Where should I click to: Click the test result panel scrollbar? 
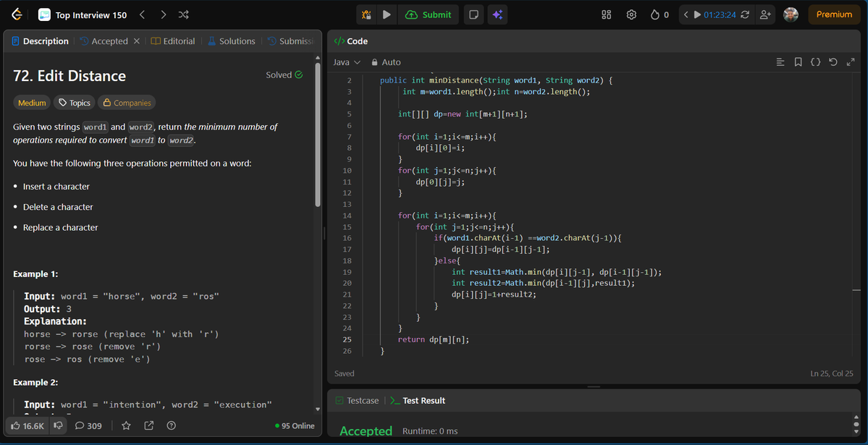point(856,425)
